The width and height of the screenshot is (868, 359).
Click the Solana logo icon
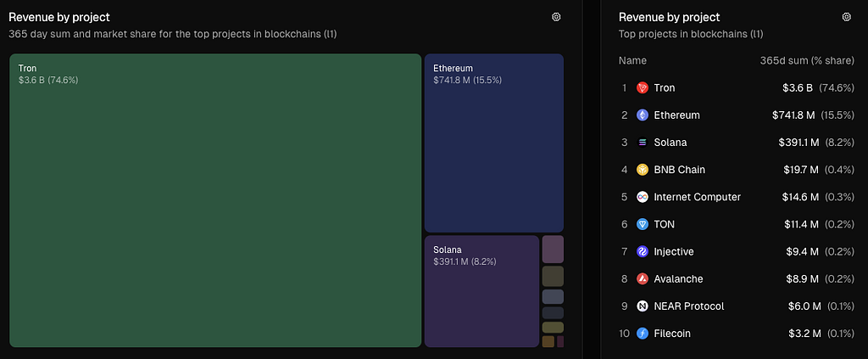(x=643, y=143)
